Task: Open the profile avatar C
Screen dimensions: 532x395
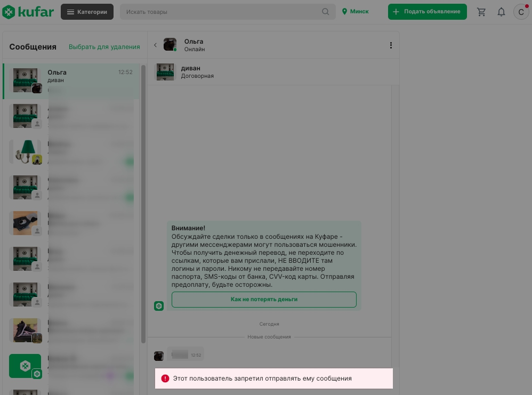Action: 521,12
